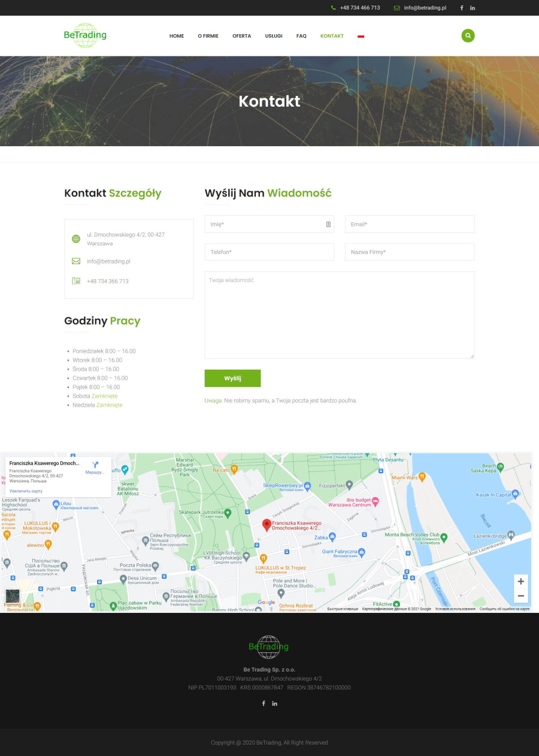This screenshot has height=756, width=539.
Task: Zoom in using the map plus control
Action: pyautogui.click(x=520, y=581)
